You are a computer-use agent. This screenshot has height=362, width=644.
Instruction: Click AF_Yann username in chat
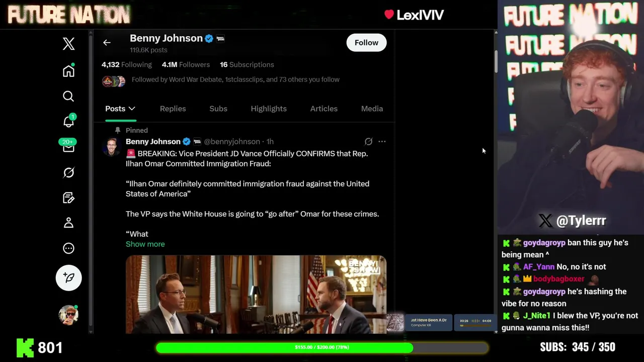click(x=538, y=267)
